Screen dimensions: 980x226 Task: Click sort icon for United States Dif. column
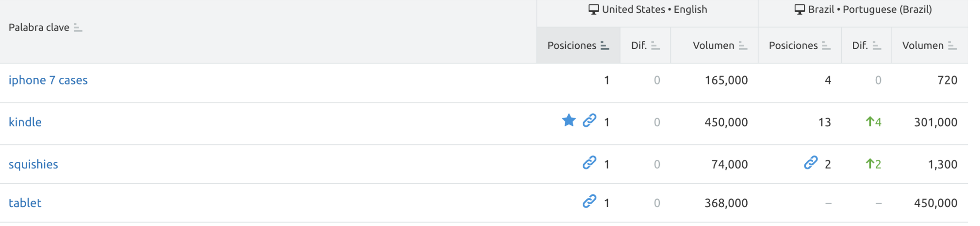tap(655, 46)
